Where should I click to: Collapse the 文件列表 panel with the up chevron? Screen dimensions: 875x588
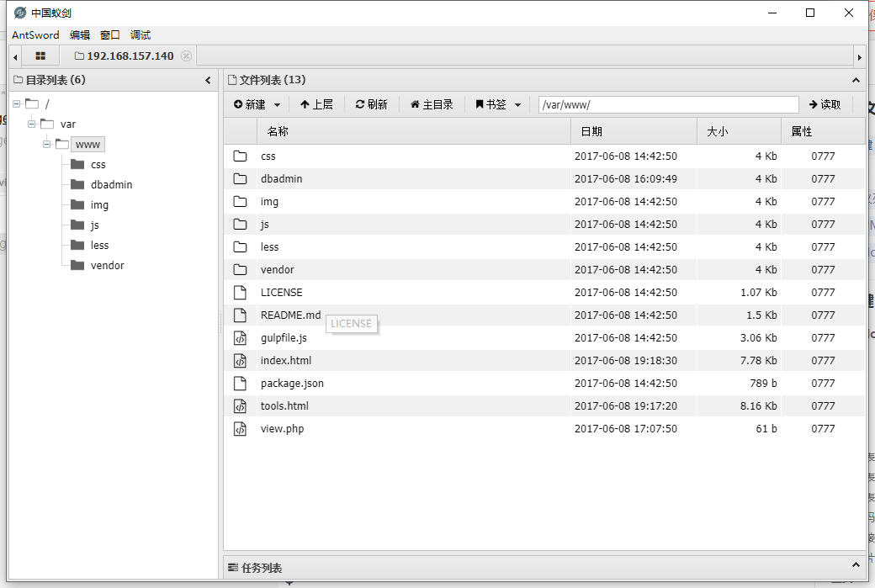tap(856, 80)
